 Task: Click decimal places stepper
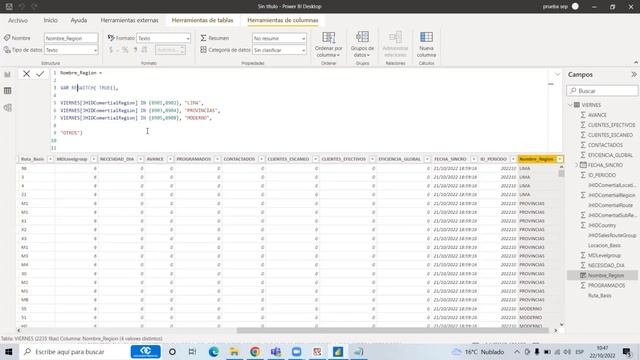click(x=182, y=50)
